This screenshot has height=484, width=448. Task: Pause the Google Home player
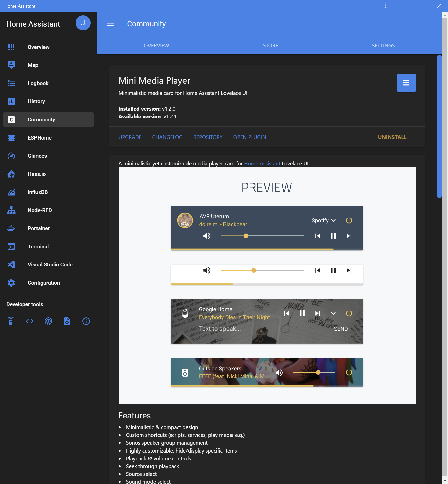302,313
